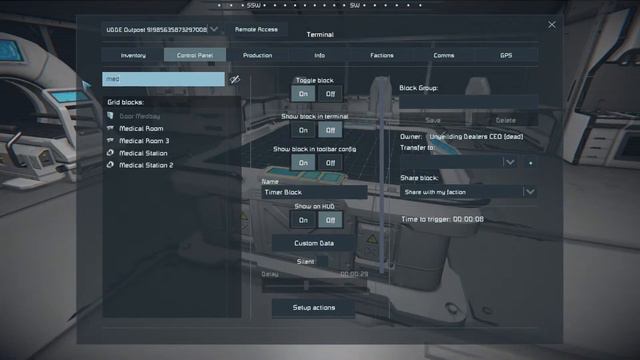This screenshot has height=360, width=640.
Task: Open the Info tab
Action: pos(320,55)
